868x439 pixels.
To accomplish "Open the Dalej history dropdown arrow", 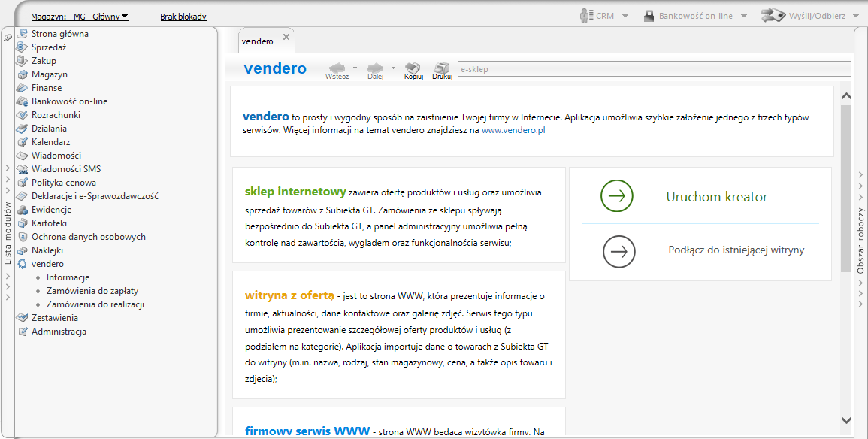I will click(x=393, y=68).
